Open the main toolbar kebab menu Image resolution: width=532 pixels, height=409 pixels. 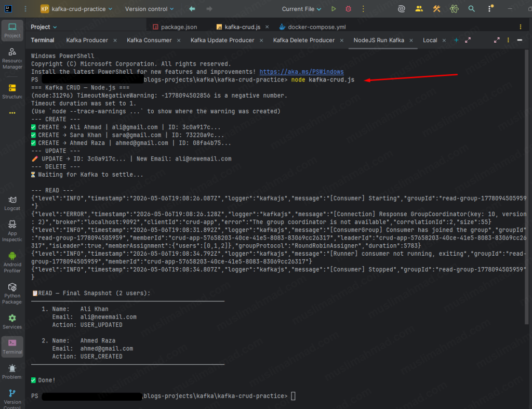coord(25,9)
